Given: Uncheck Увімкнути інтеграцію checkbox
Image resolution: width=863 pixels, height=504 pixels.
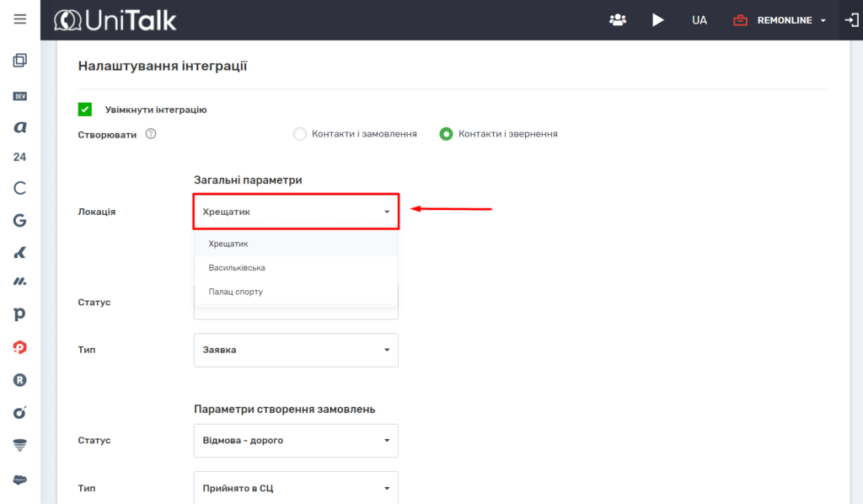Looking at the screenshot, I should (x=85, y=110).
